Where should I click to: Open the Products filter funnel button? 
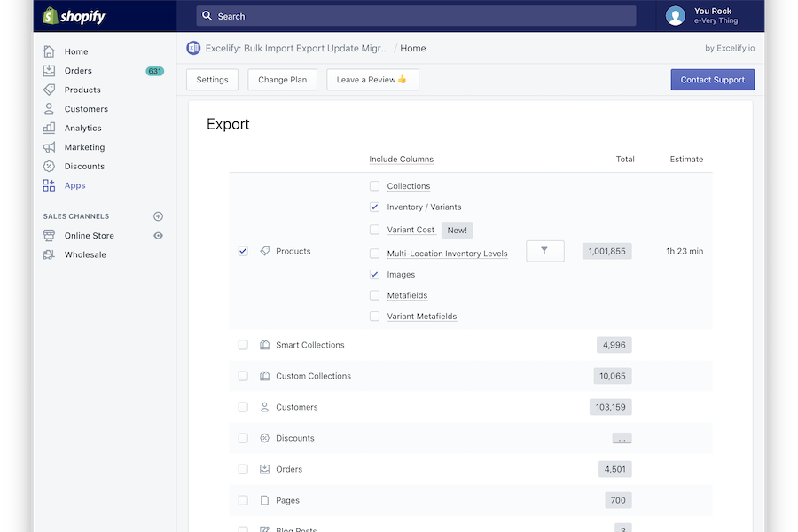(545, 251)
